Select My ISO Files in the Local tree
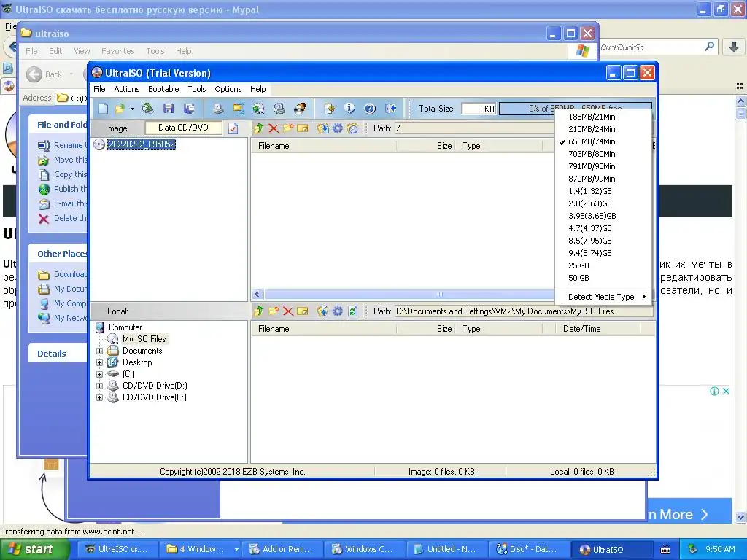The width and height of the screenshot is (747, 560). click(144, 339)
